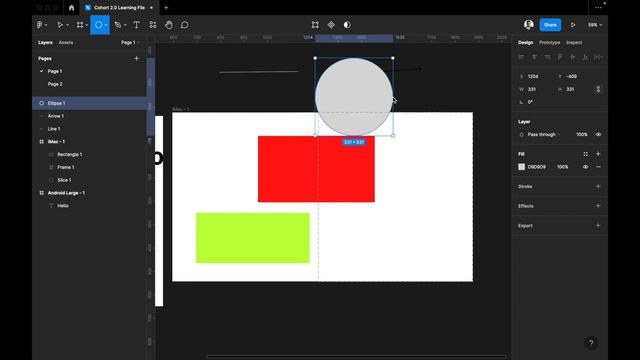Switch to the Assets tab
The image size is (640, 360).
(66, 42)
